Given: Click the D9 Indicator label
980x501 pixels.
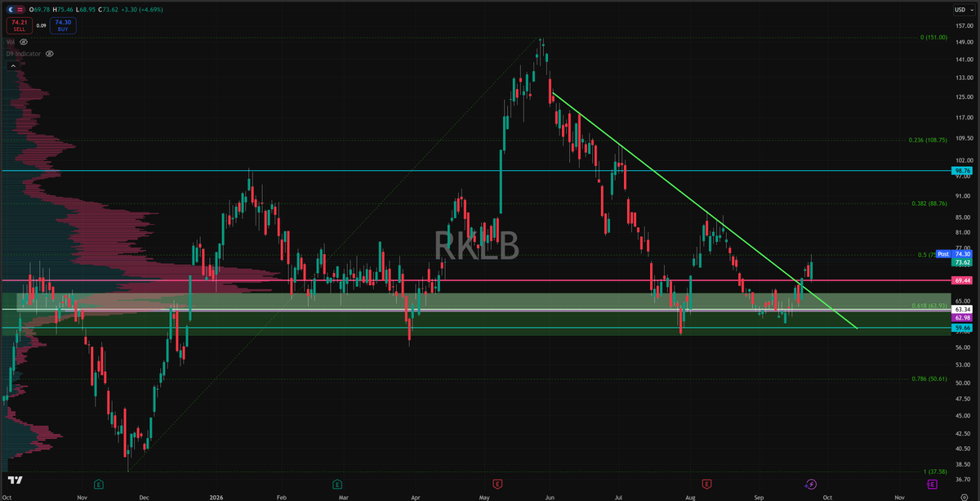Looking at the screenshot, I should (24, 53).
